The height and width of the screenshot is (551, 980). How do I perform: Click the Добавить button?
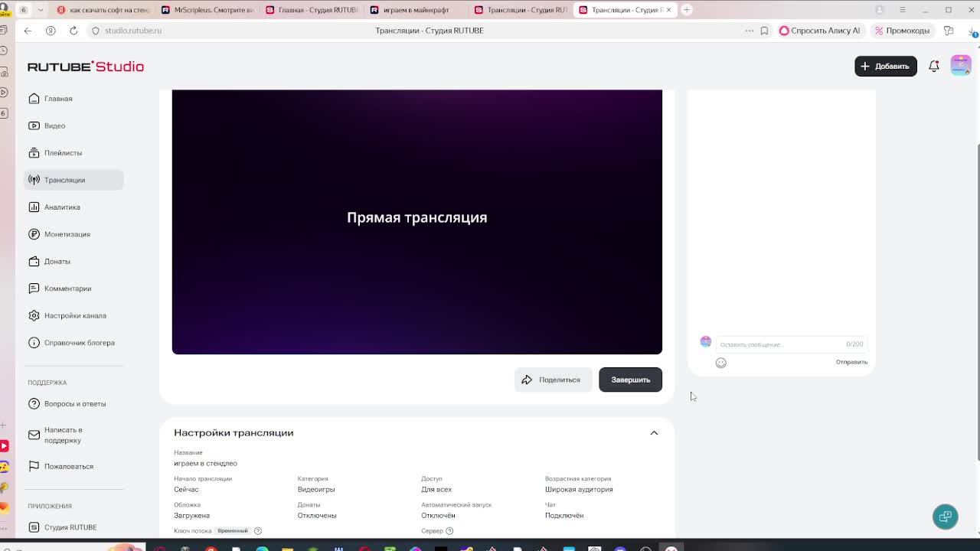[885, 66]
